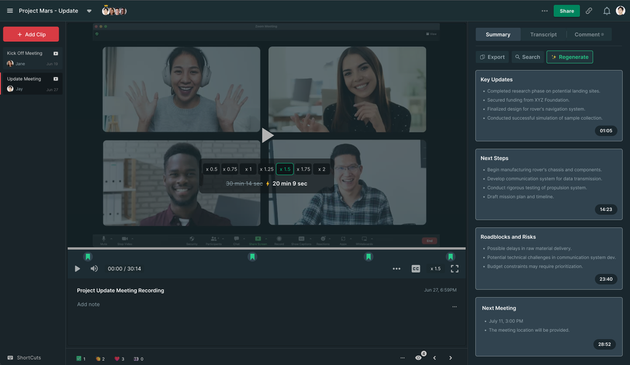Play video with the center play overlay

tap(267, 135)
